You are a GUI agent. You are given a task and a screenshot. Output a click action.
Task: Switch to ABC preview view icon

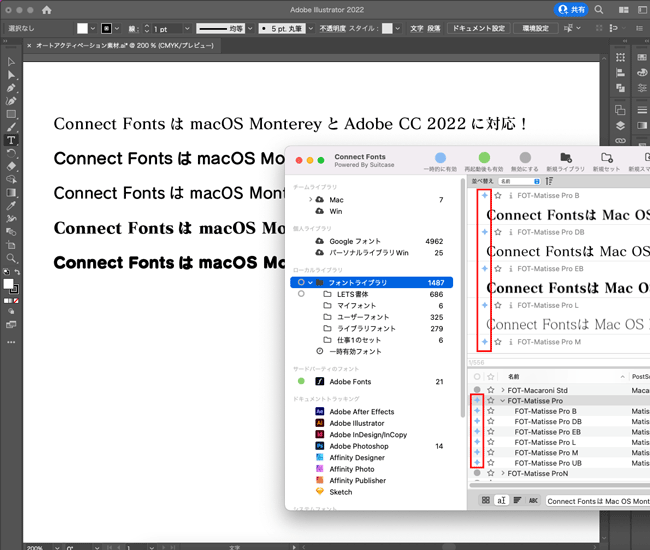pyautogui.click(x=533, y=500)
